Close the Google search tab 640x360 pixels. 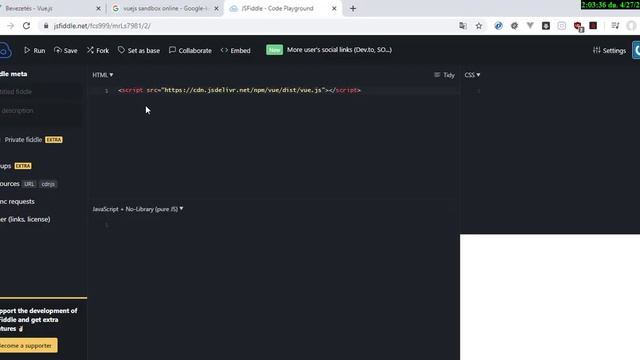pyautogui.click(x=216, y=8)
